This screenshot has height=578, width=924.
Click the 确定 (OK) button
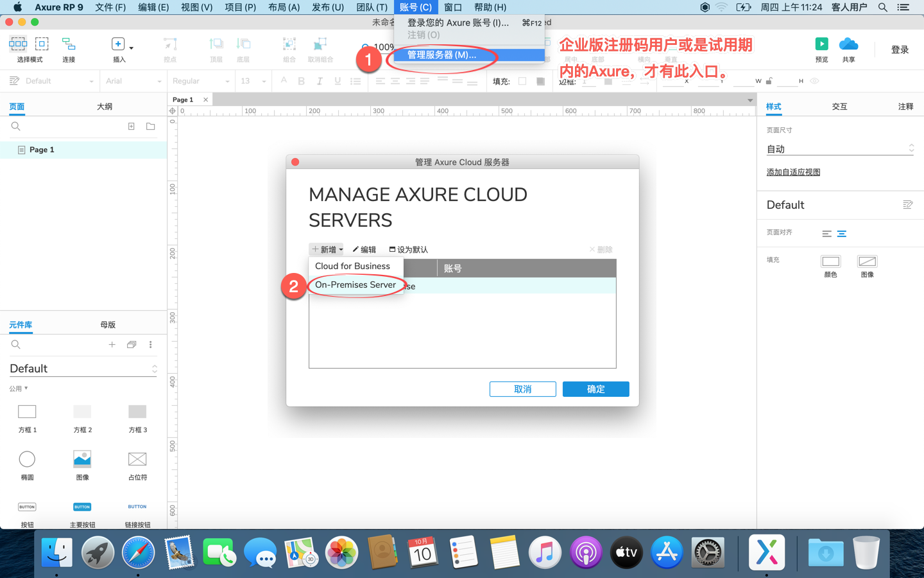(x=595, y=389)
